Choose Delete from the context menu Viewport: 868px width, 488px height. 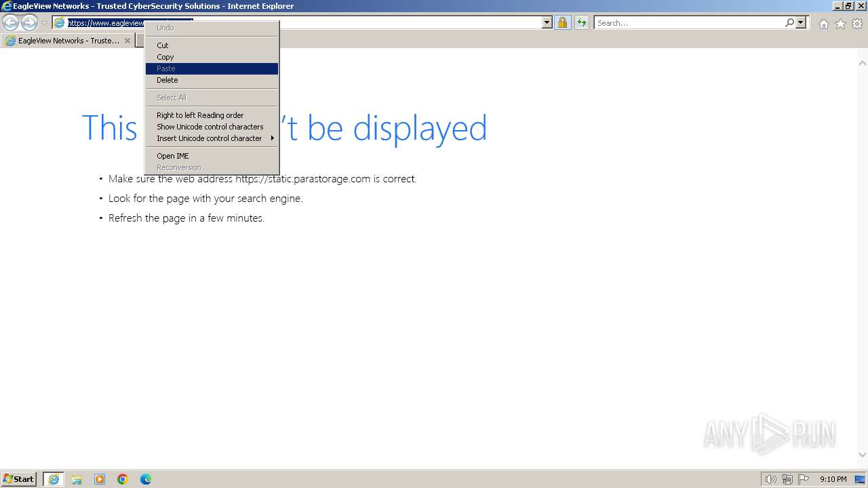pyautogui.click(x=212, y=80)
